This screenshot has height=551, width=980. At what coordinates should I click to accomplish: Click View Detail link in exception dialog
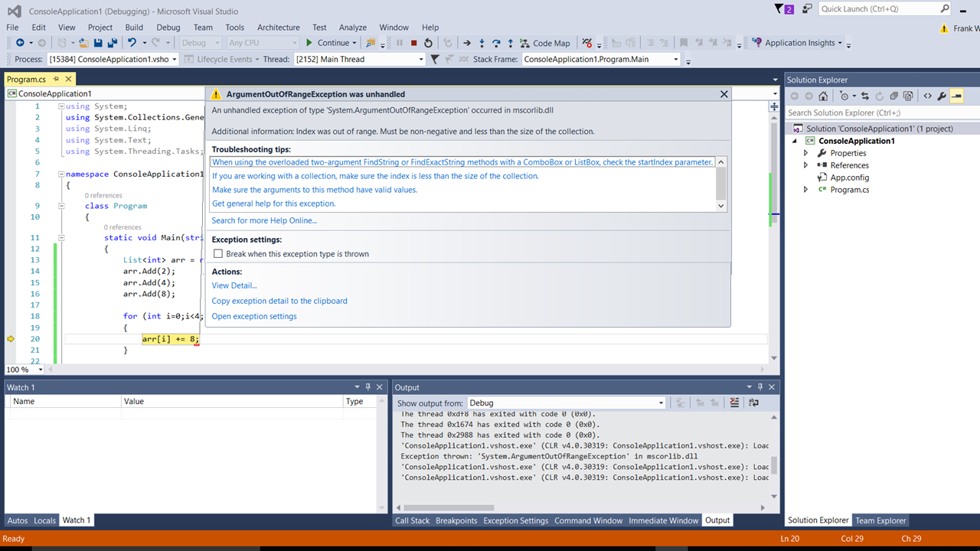(234, 285)
